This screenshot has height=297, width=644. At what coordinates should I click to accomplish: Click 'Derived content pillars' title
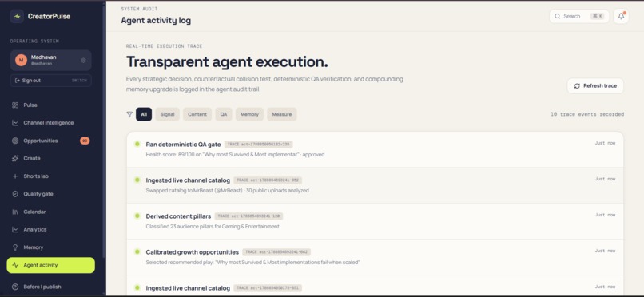pos(178,216)
